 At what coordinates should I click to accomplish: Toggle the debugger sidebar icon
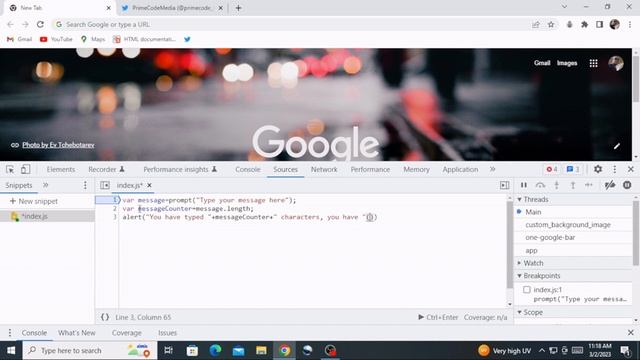click(504, 185)
